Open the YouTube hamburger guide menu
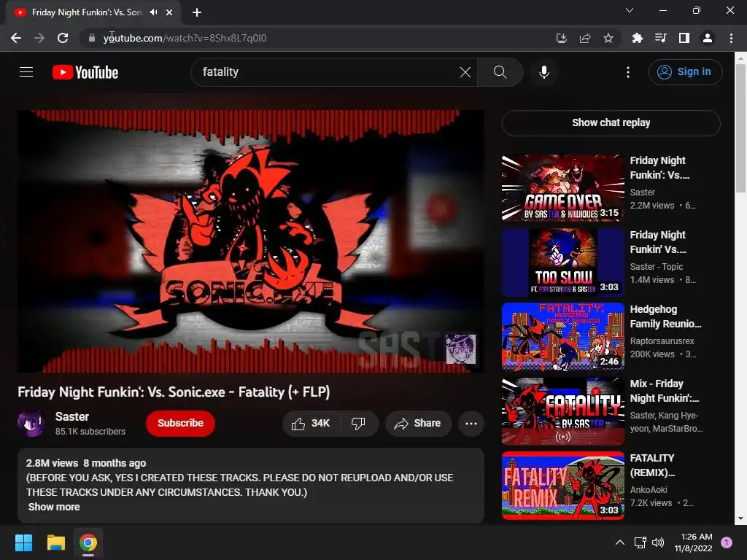 click(x=26, y=72)
